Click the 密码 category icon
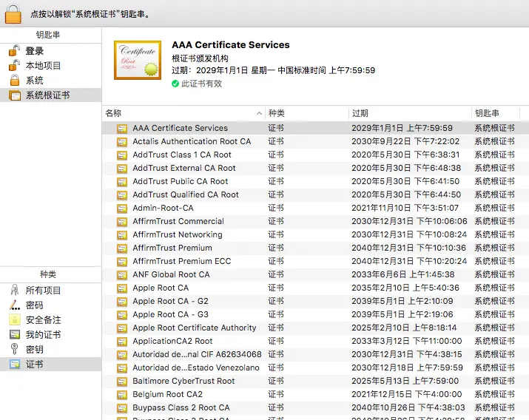The image size is (529, 420). click(x=15, y=305)
